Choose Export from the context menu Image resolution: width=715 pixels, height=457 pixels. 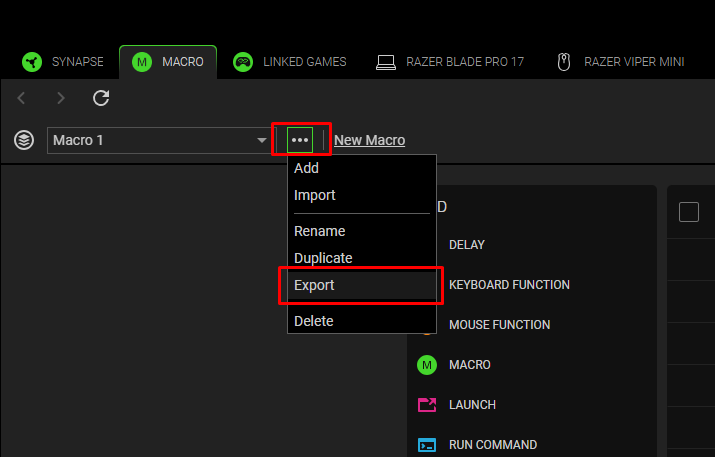(x=314, y=285)
